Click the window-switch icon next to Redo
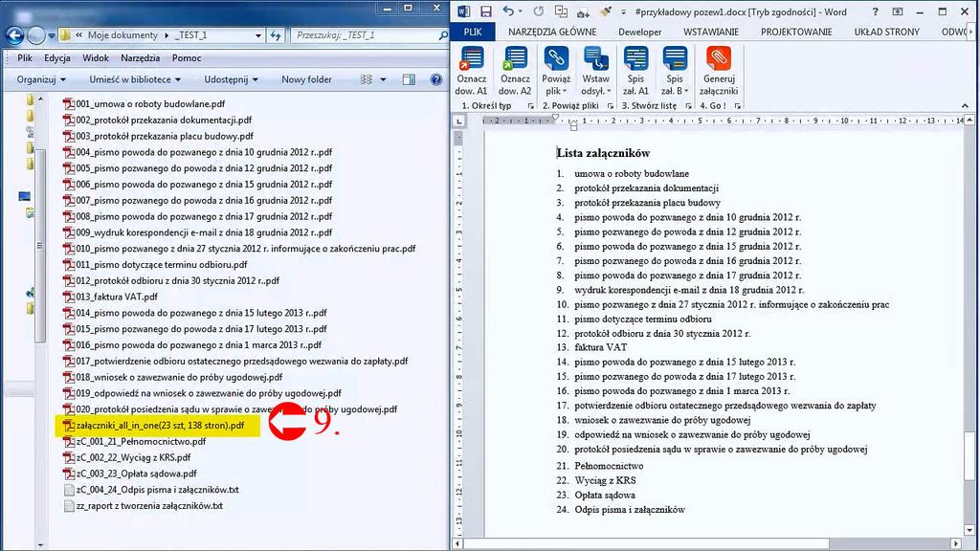Screen dimensions: 980x551 561,11
